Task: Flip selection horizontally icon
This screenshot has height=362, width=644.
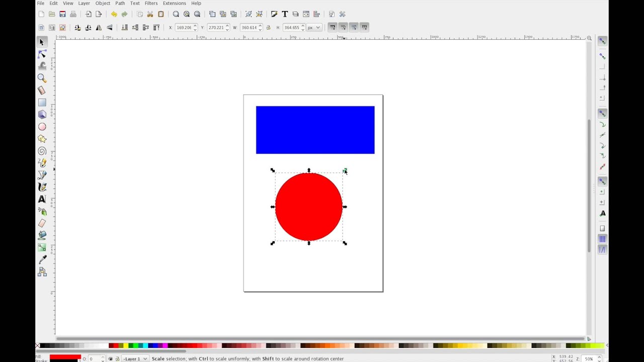Action: pyautogui.click(x=99, y=28)
